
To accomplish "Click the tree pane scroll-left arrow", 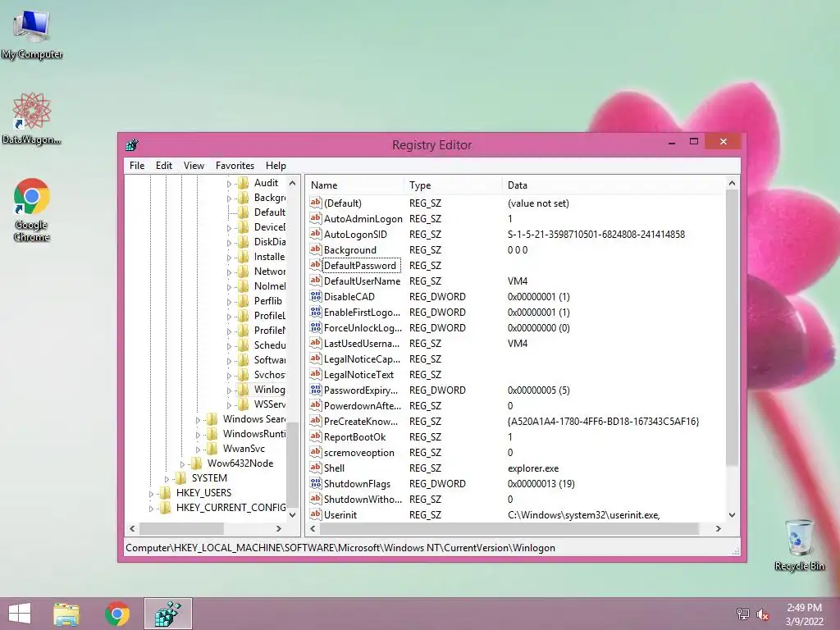I will pyautogui.click(x=132, y=529).
